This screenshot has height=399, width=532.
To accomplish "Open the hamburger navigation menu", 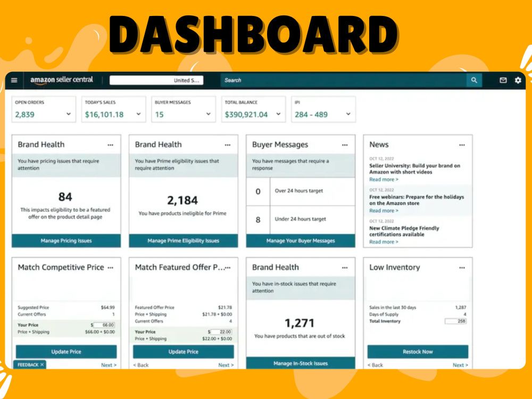I will click(14, 80).
